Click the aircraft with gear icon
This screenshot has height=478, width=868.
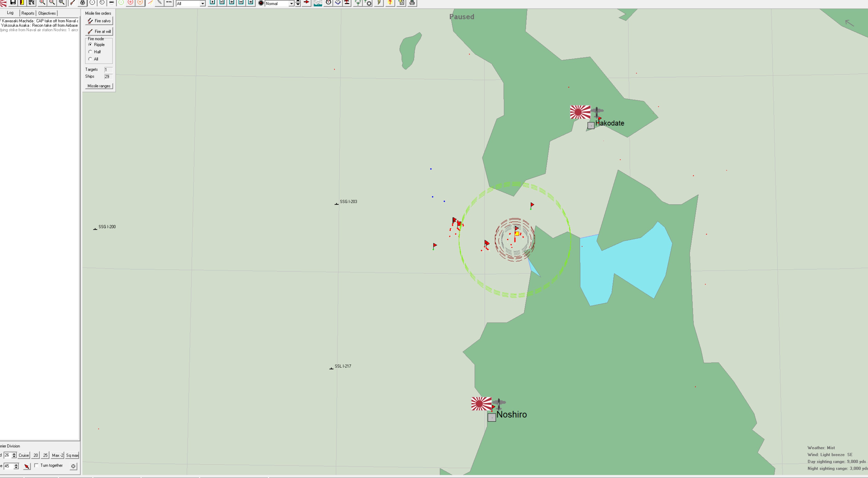[x=368, y=3]
